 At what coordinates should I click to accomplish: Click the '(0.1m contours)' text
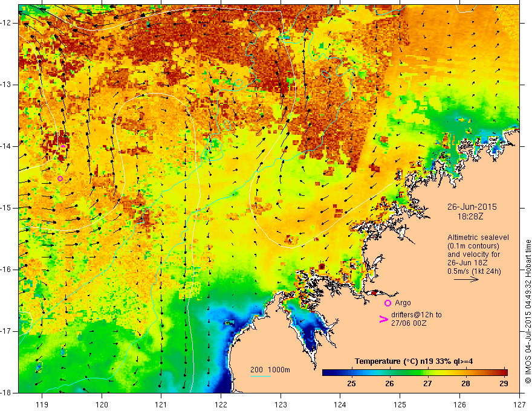coord(473,246)
